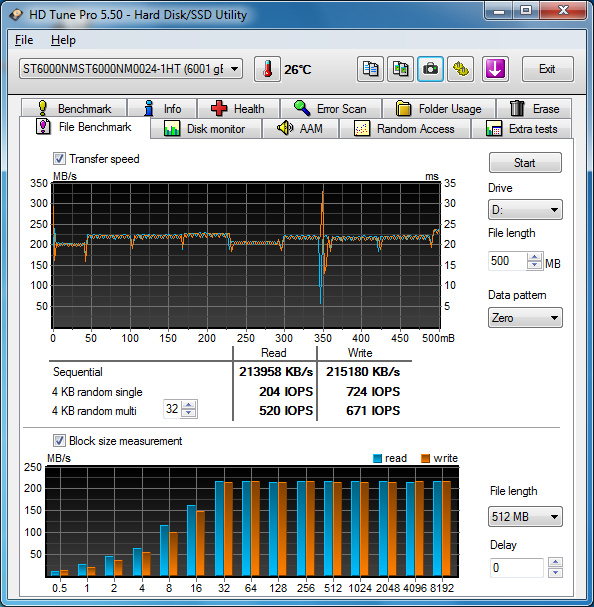Click the 204 IOPS read value

click(286, 391)
